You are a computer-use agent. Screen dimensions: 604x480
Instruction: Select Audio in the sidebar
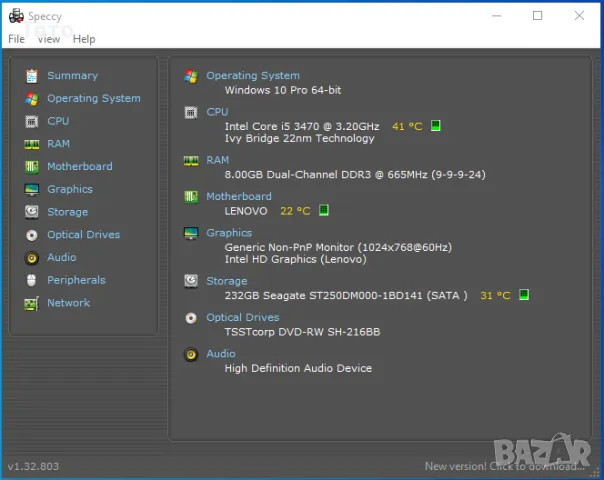62,257
